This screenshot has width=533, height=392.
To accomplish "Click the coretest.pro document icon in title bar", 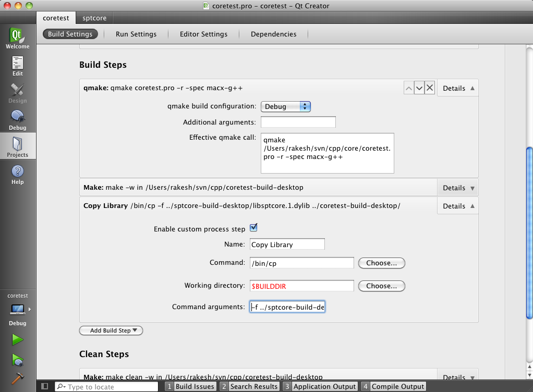I will coord(206,6).
